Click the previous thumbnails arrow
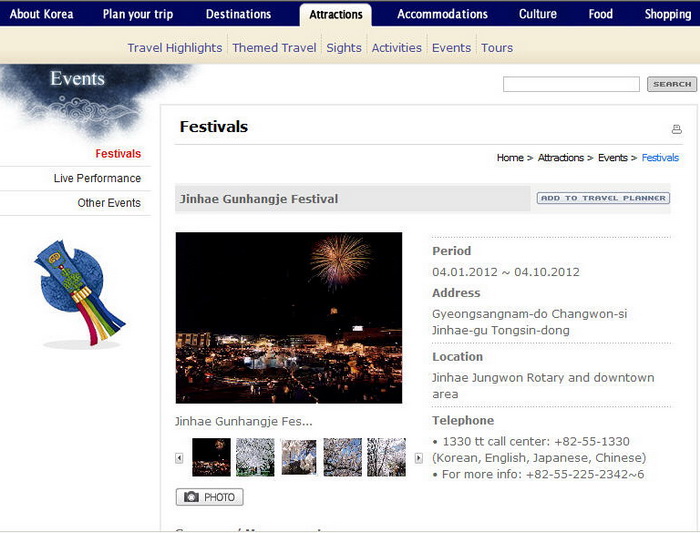 179,458
